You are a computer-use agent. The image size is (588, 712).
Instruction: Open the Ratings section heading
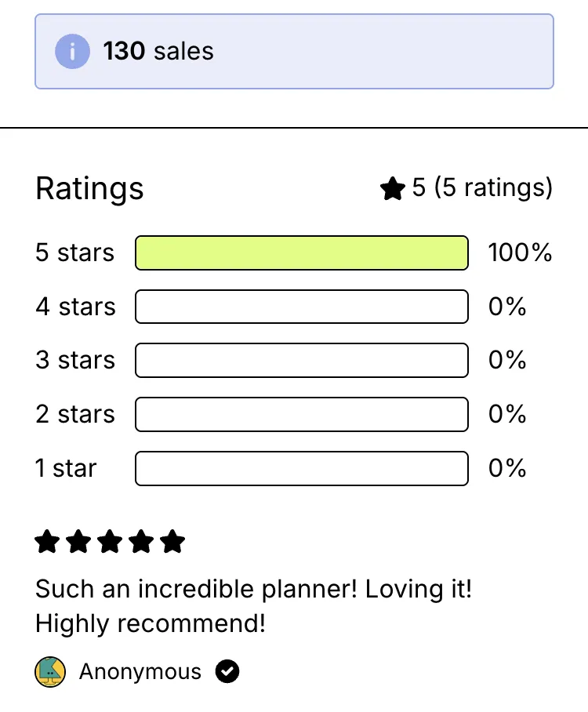click(x=89, y=188)
